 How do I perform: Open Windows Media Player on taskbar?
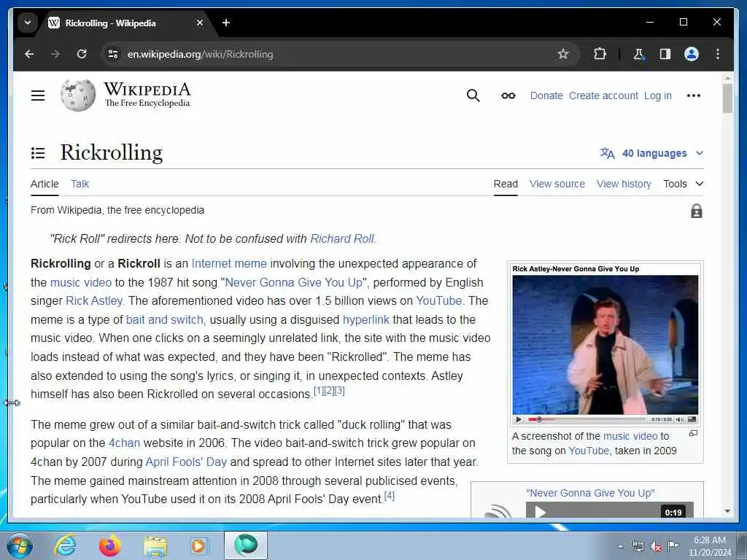[198, 546]
